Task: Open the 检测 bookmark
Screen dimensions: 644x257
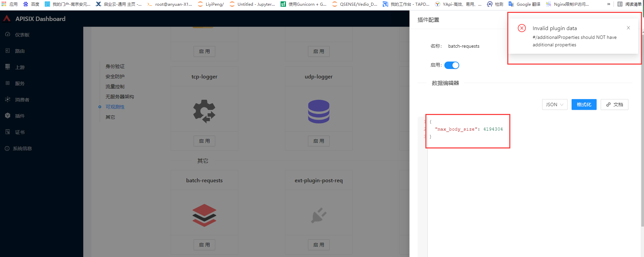Action: (x=495, y=4)
